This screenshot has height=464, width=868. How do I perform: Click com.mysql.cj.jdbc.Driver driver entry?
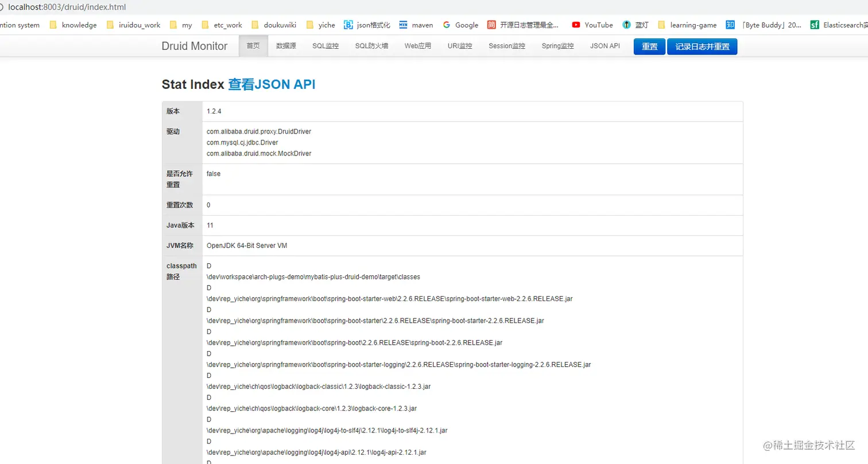tap(242, 142)
